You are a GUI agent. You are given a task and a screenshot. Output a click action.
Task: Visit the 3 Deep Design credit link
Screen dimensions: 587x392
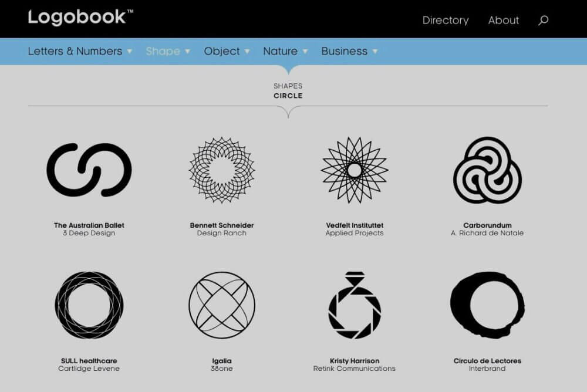click(90, 232)
